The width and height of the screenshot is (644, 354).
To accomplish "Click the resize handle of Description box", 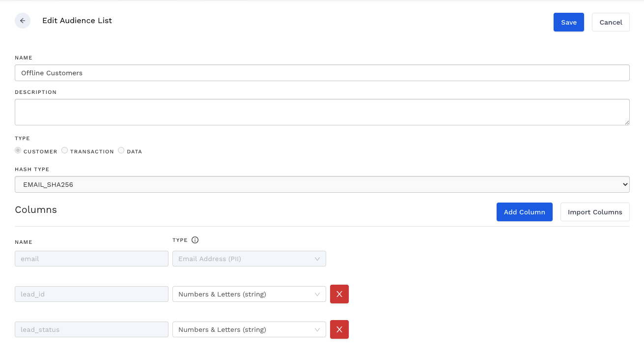I will [x=627, y=122].
